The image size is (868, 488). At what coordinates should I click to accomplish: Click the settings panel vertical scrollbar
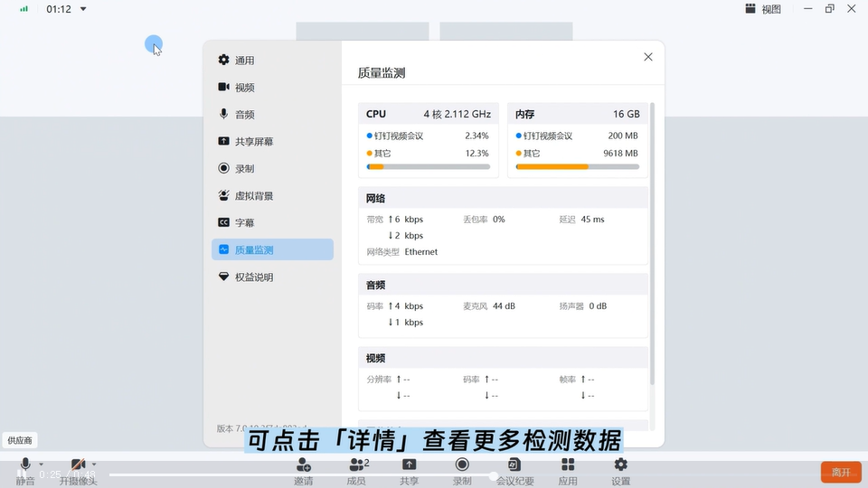(652, 243)
